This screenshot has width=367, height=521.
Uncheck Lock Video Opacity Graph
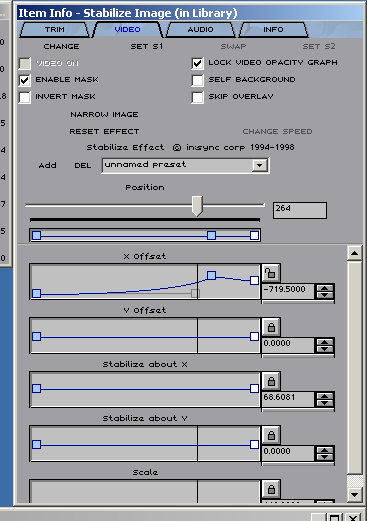(x=197, y=63)
